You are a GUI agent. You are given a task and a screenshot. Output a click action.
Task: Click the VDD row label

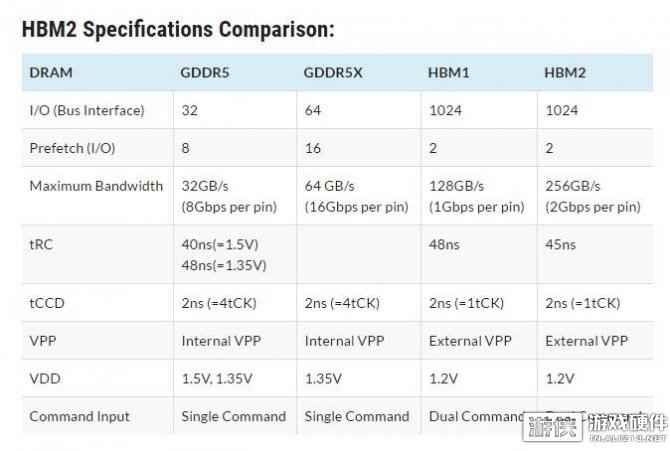tap(45, 378)
